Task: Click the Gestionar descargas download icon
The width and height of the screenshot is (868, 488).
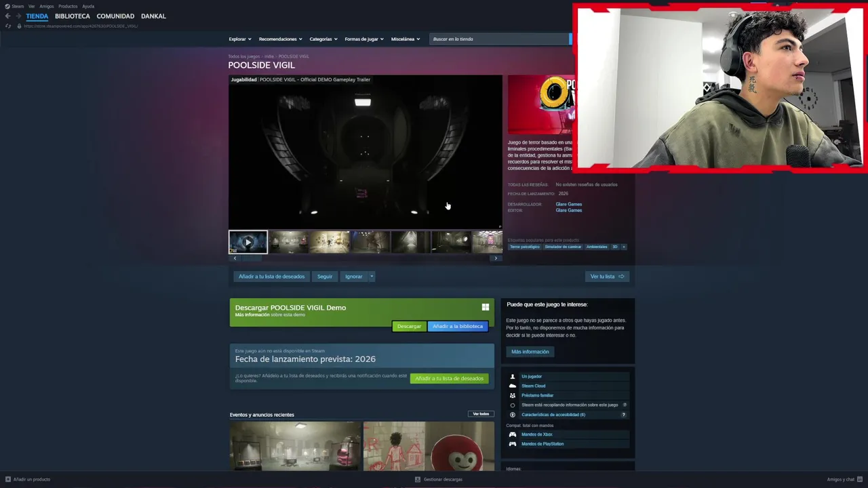Action: (418, 479)
